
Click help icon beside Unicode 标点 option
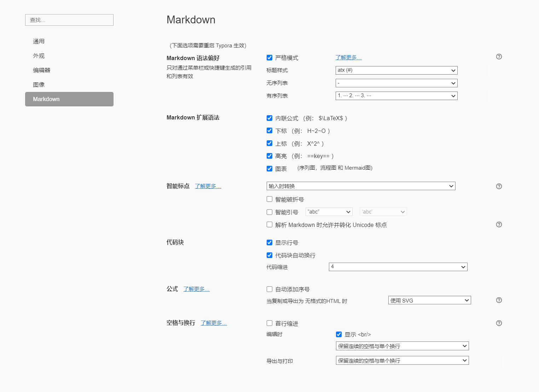click(x=499, y=224)
